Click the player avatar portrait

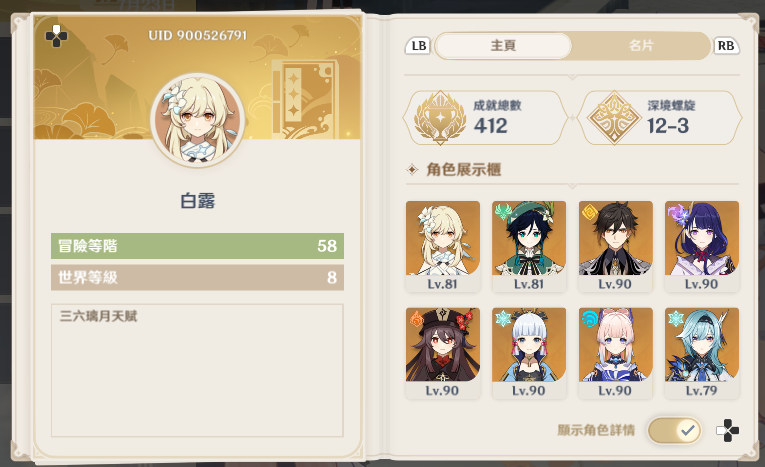point(198,121)
